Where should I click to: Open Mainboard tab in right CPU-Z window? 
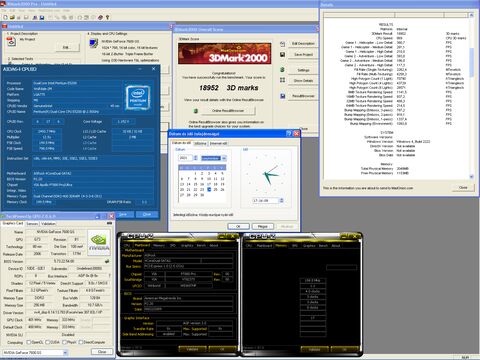click(264, 246)
